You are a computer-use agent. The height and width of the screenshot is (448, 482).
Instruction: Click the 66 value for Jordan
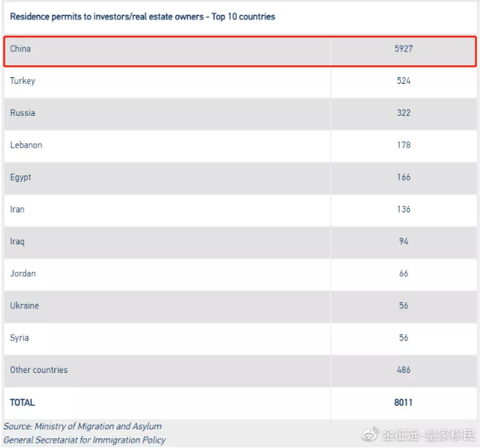[x=403, y=273]
